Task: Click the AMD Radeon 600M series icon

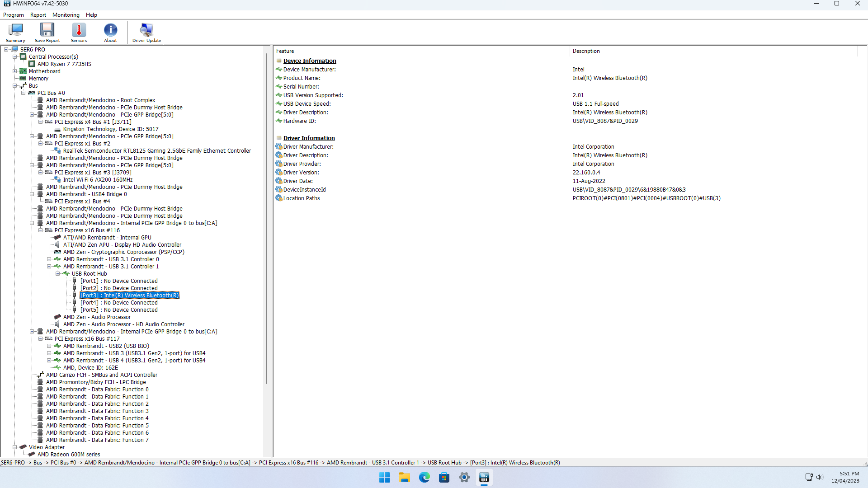Action: coord(32,454)
